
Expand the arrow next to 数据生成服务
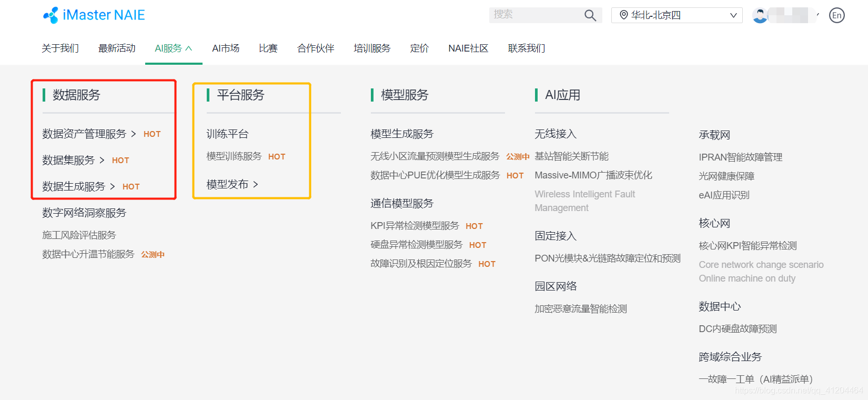[113, 187]
